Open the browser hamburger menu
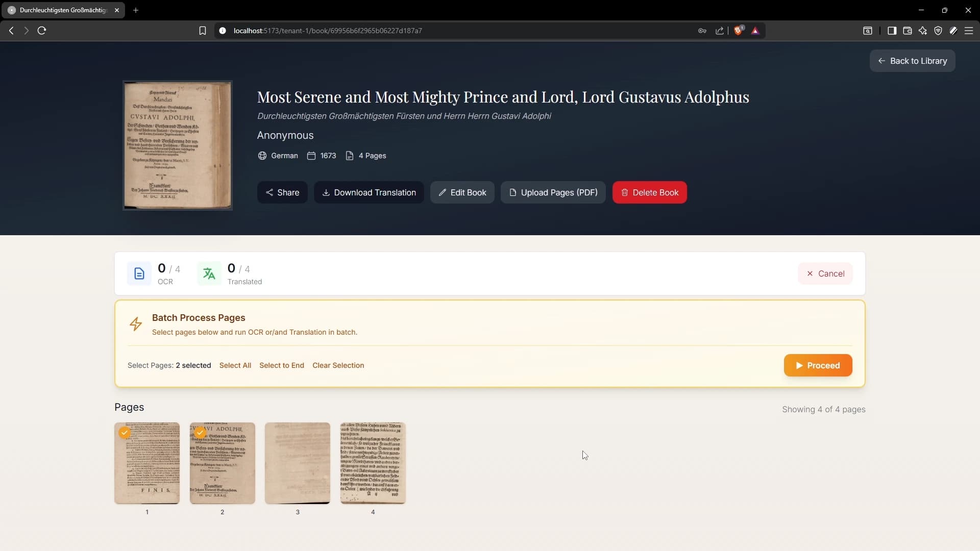Screen dimensions: 980x551 (969, 31)
